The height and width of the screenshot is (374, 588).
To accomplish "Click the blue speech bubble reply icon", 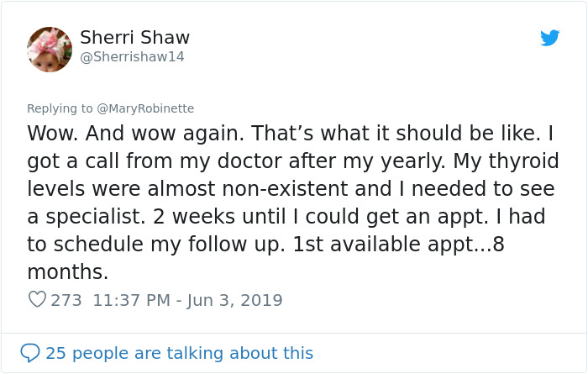I will point(30,352).
